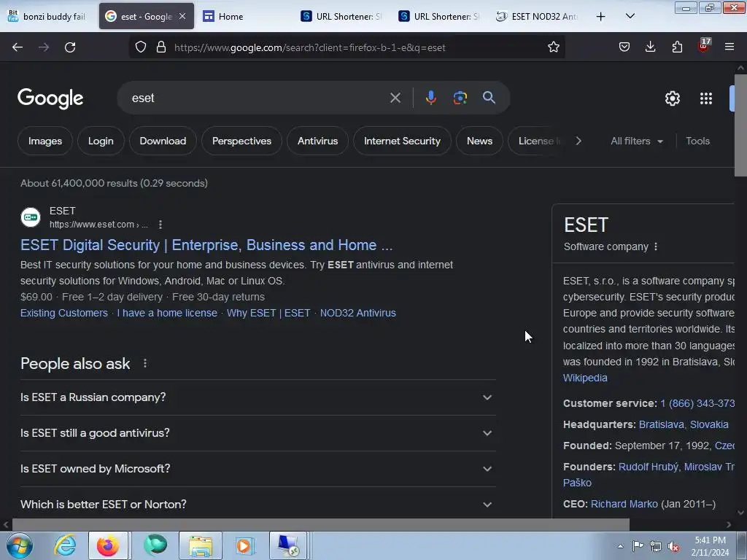Expand 'Is ESET still a good antivirus?'
The image size is (747, 560).
[258, 433]
